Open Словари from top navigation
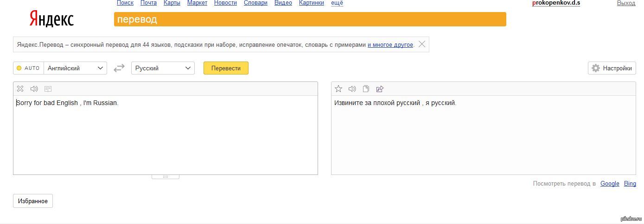The height and width of the screenshot is (224, 644). click(255, 3)
